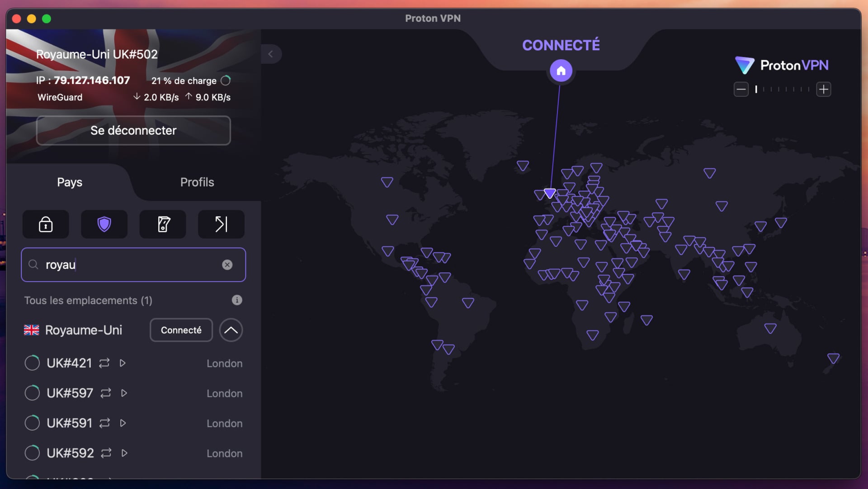Expand details for server UK#592
This screenshot has height=489, width=868.
coord(124,453)
